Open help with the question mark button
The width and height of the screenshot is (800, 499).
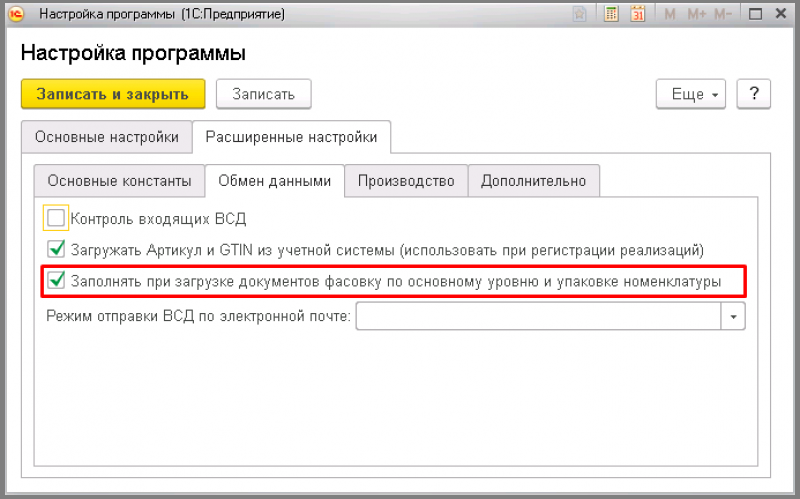[754, 94]
